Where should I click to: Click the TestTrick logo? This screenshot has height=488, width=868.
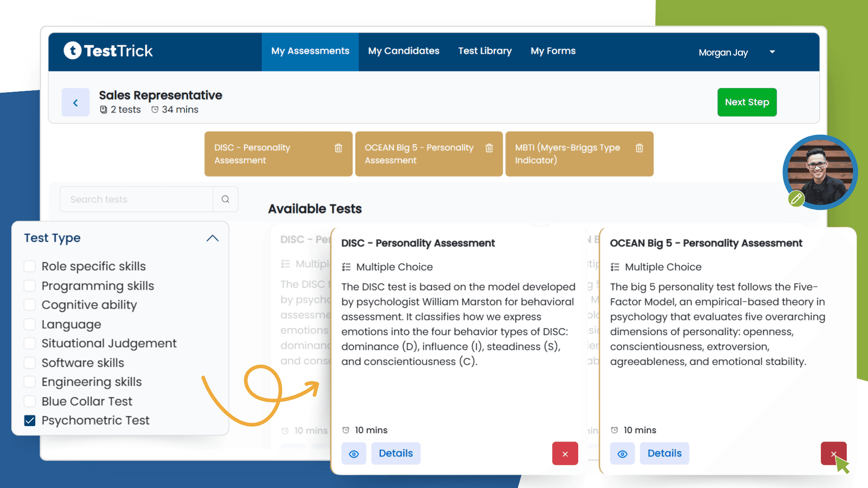point(108,51)
